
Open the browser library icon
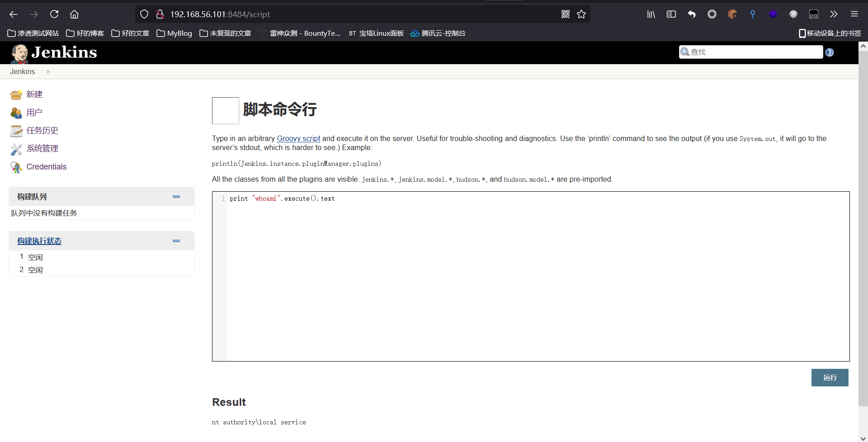tap(651, 14)
